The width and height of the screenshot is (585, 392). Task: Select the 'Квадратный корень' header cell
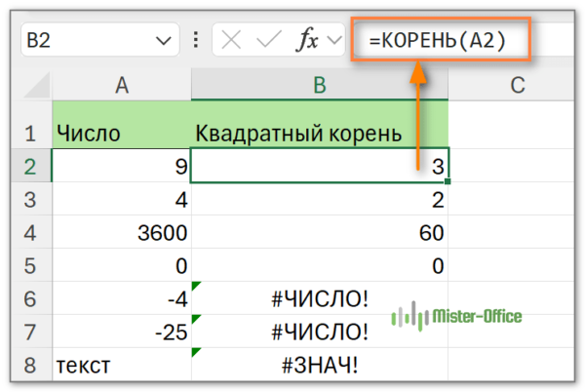click(x=320, y=134)
